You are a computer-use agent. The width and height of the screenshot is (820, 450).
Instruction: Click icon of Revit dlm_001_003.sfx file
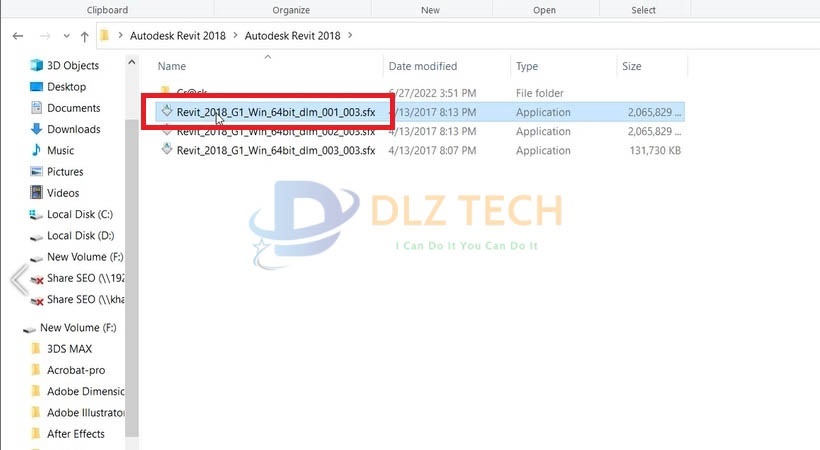(x=167, y=111)
